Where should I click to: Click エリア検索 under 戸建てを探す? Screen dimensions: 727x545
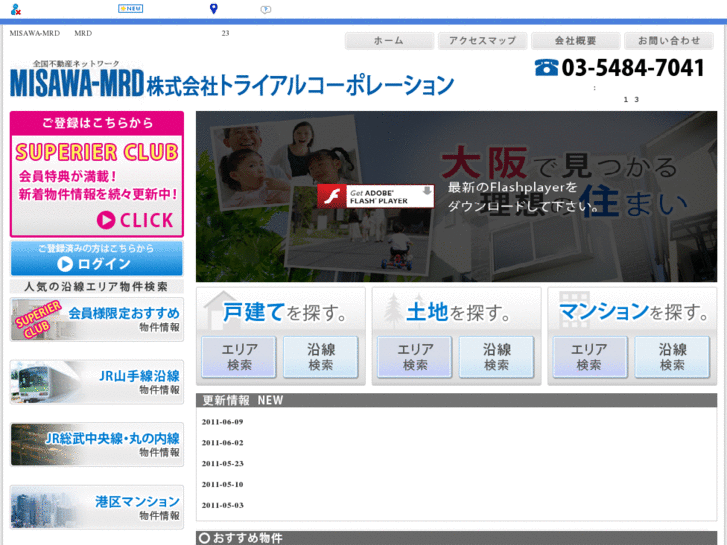[239, 357]
